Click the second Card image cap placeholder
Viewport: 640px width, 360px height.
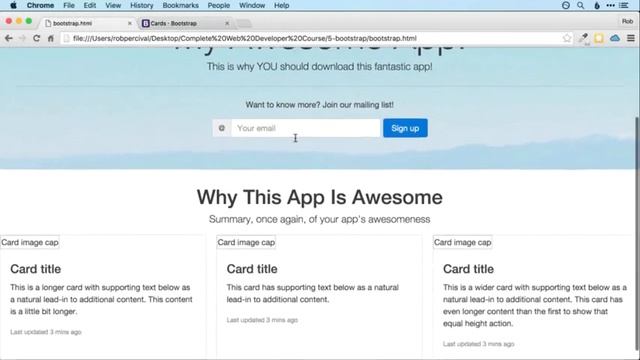tap(246, 242)
